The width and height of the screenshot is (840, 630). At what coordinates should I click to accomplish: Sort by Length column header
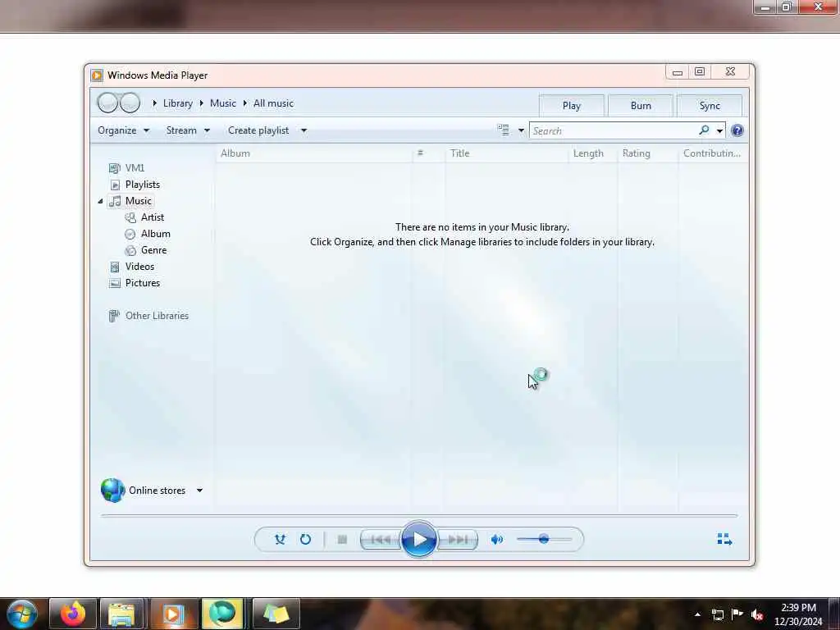click(592, 153)
